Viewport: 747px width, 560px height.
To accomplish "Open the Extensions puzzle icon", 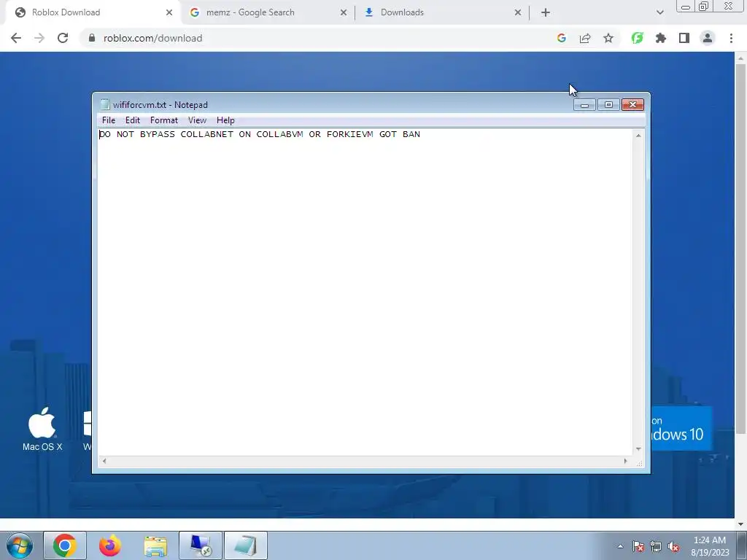I will click(x=661, y=38).
